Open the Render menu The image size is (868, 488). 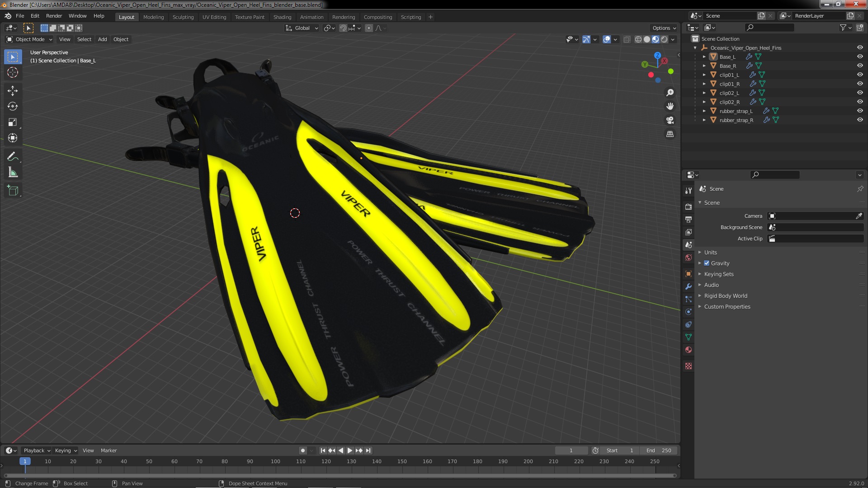click(x=54, y=16)
